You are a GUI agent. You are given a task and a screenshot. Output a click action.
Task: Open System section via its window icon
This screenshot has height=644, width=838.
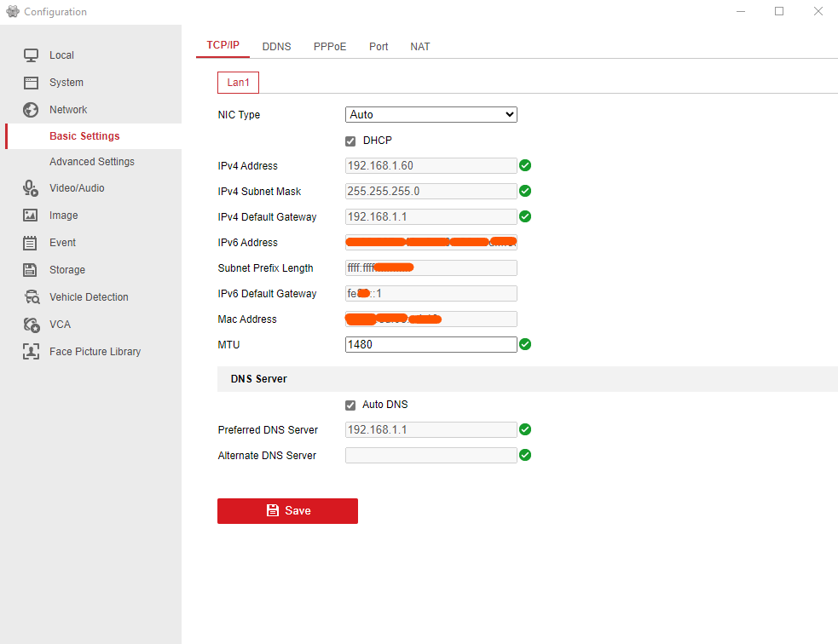tap(32, 83)
